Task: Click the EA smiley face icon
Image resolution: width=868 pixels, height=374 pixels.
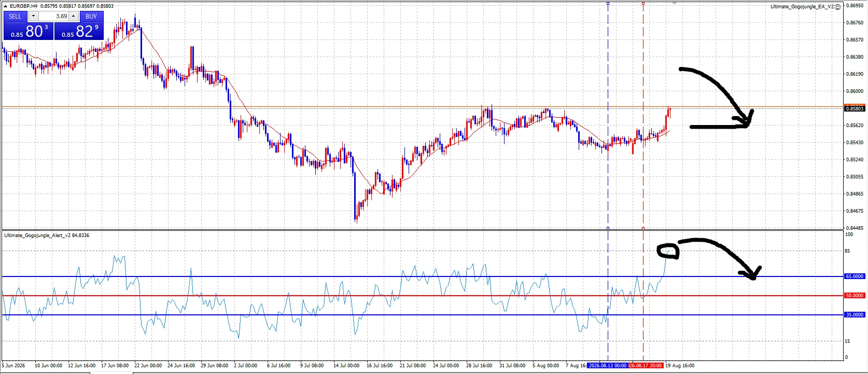Action: 838,7
